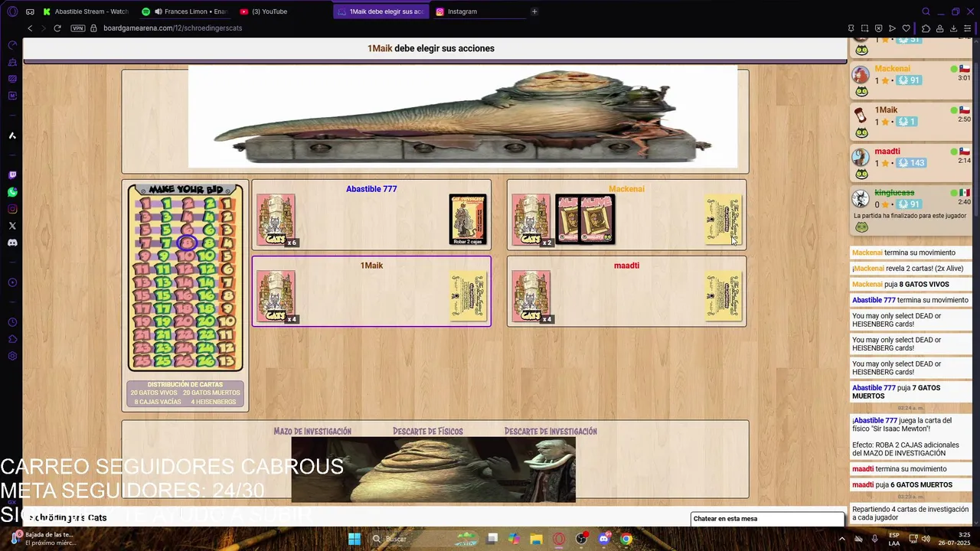
Task: Select the Robar 2 cajas physicist card
Action: coord(468,220)
